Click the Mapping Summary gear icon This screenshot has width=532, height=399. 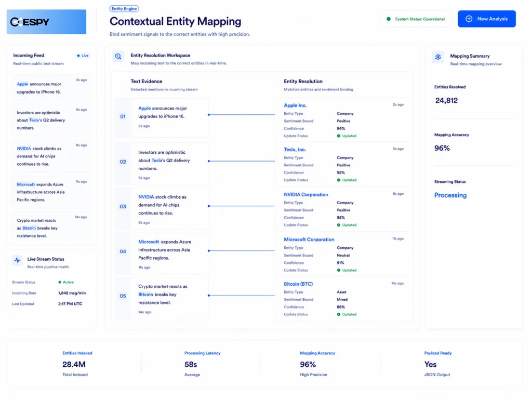coord(438,57)
